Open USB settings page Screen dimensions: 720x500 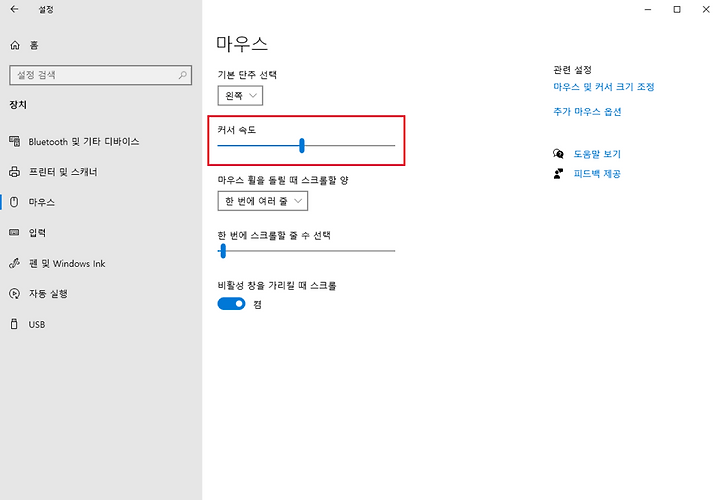point(37,324)
